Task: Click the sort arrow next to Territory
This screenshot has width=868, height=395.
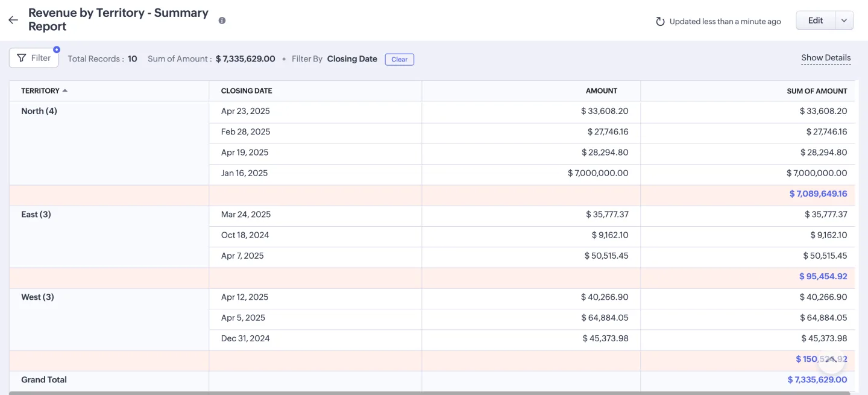Action: [x=65, y=91]
